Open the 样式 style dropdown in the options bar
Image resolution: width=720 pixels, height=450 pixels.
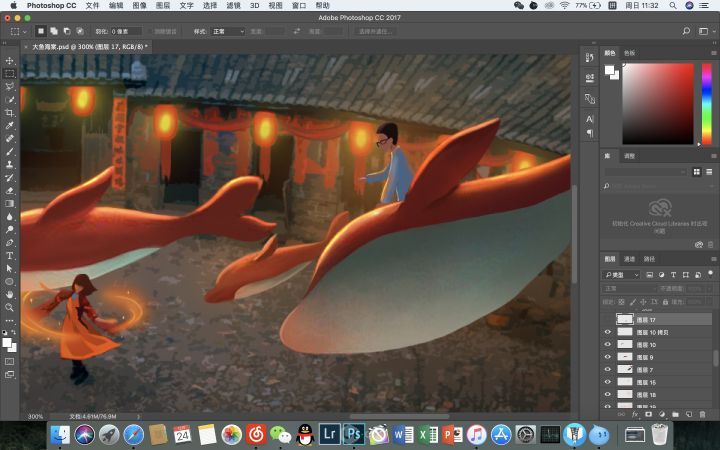[227, 31]
